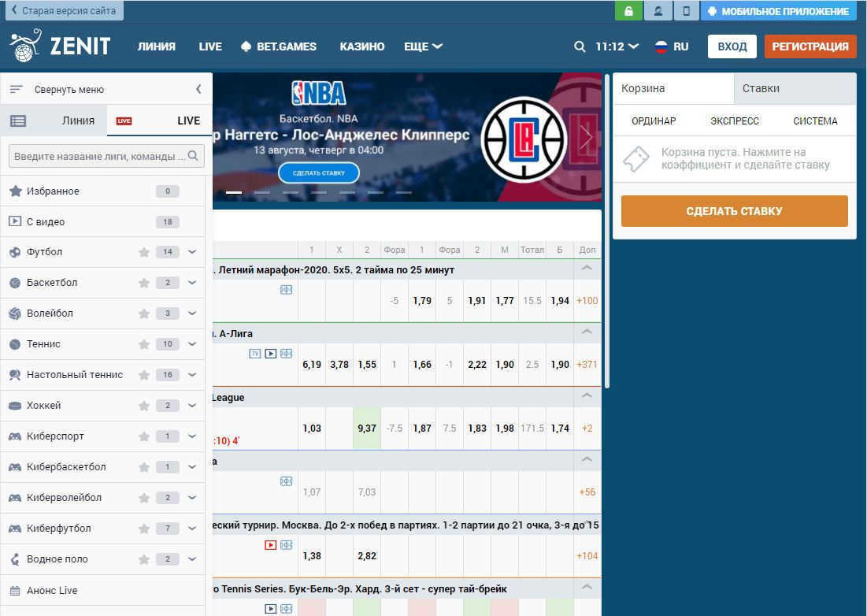867x616 pixels.
Task: Click the РЕГИСТРАЦИЯ button
Action: 810,46
